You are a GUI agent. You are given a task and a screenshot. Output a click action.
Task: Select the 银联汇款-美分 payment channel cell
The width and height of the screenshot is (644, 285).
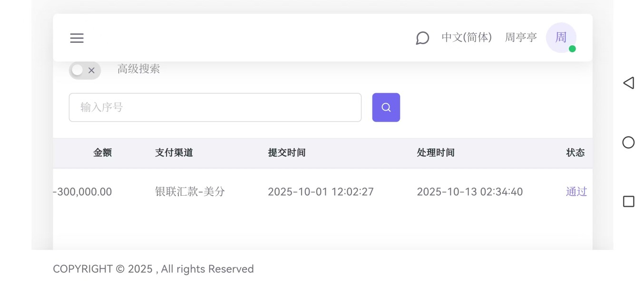190,192
